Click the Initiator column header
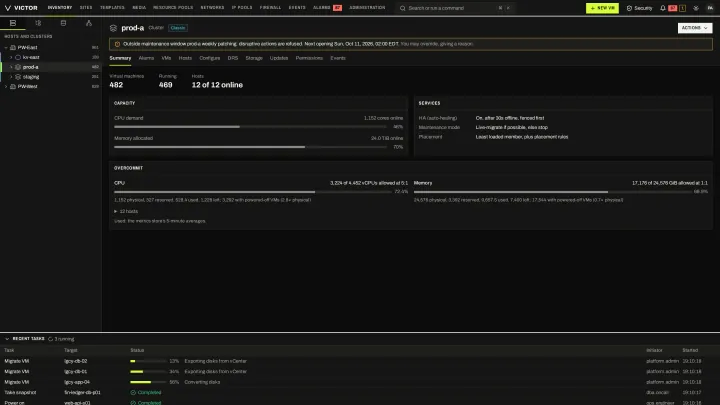Image resolution: width=720 pixels, height=405 pixels. pyautogui.click(x=654, y=350)
